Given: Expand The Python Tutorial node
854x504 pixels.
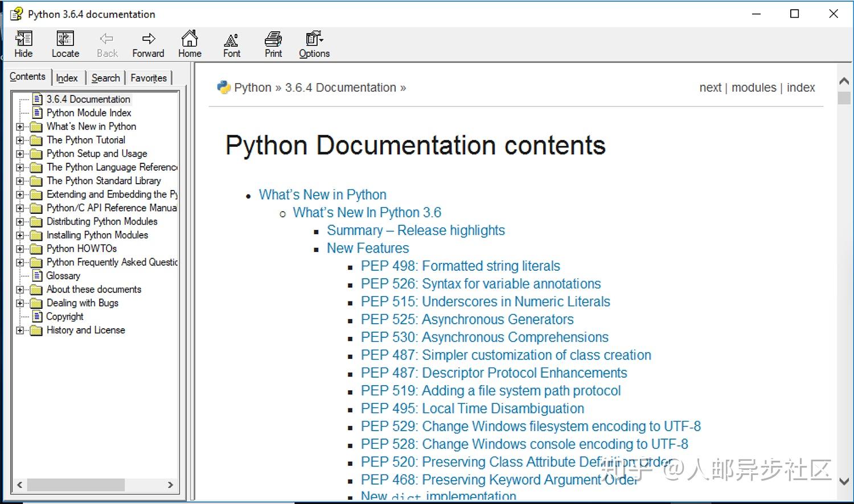Looking at the screenshot, I should [20, 140].
